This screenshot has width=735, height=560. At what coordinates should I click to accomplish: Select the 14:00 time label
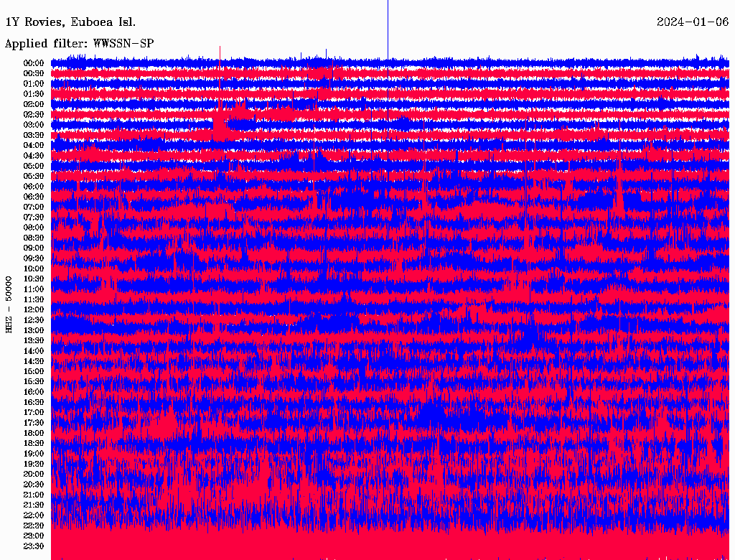(x=34, y=351)
